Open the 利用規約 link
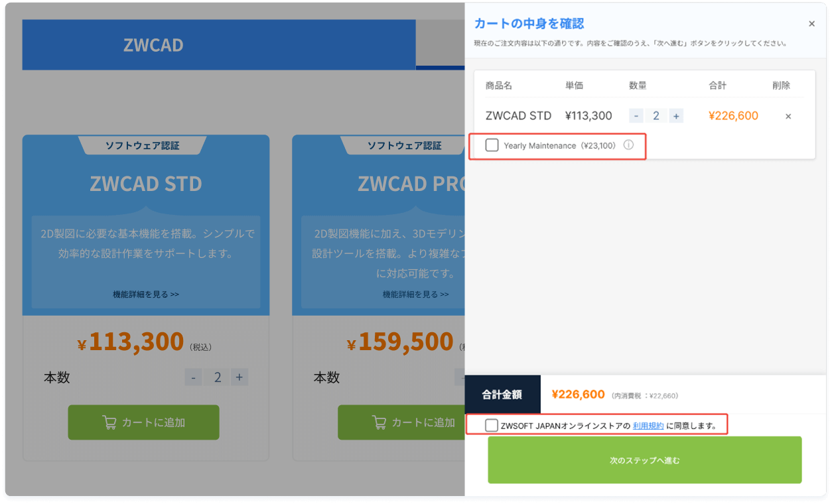Image resolution: width=832 pixels, height=504 pixels. click(648, 426)
